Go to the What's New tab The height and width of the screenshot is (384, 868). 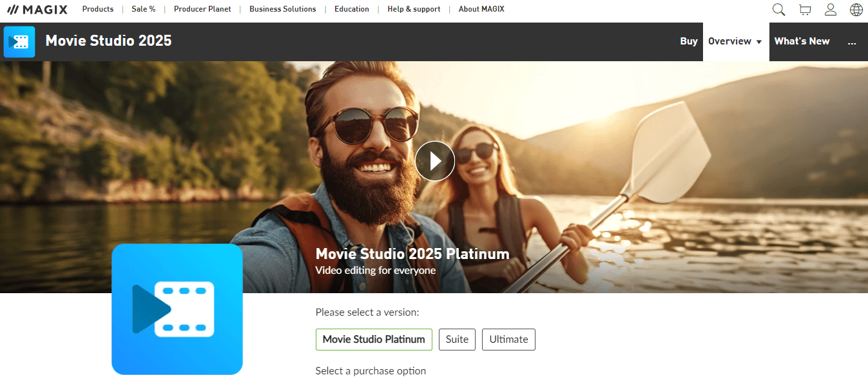tap(802, 41)
